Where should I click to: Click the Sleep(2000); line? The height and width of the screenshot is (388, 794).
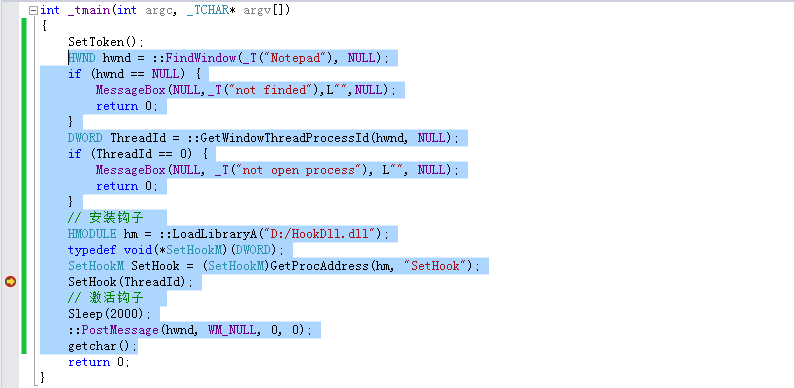tap(109, 314)
